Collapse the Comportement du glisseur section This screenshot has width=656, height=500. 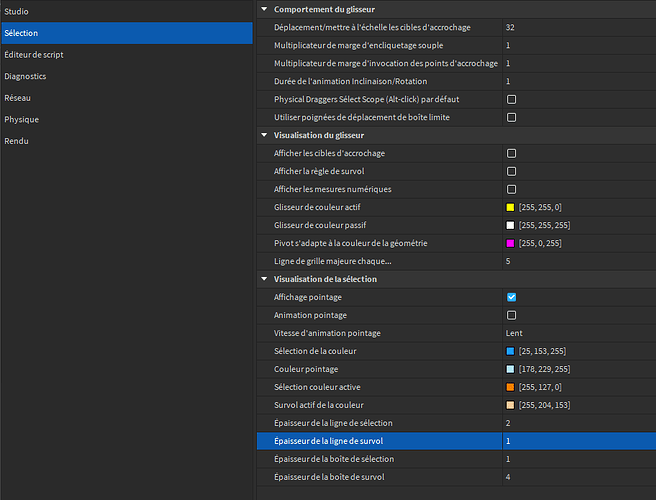click(264, 10)
